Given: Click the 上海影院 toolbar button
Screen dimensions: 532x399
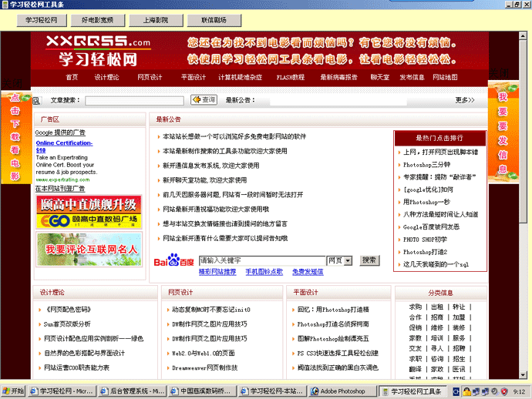Looking at the screenshot, I should point(156,20).
